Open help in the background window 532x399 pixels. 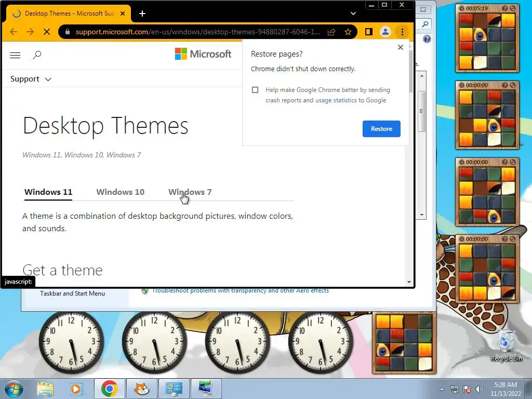click(x=427, y=39)
